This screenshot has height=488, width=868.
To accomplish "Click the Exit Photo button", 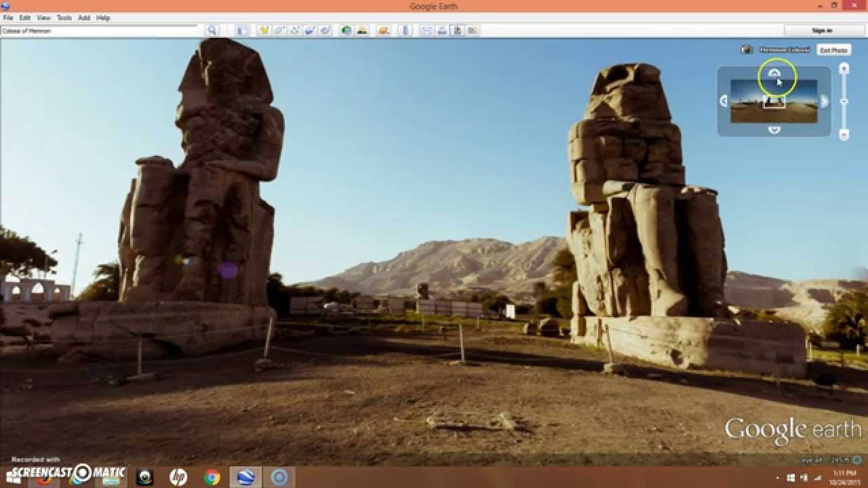I will tap(833, 50).
